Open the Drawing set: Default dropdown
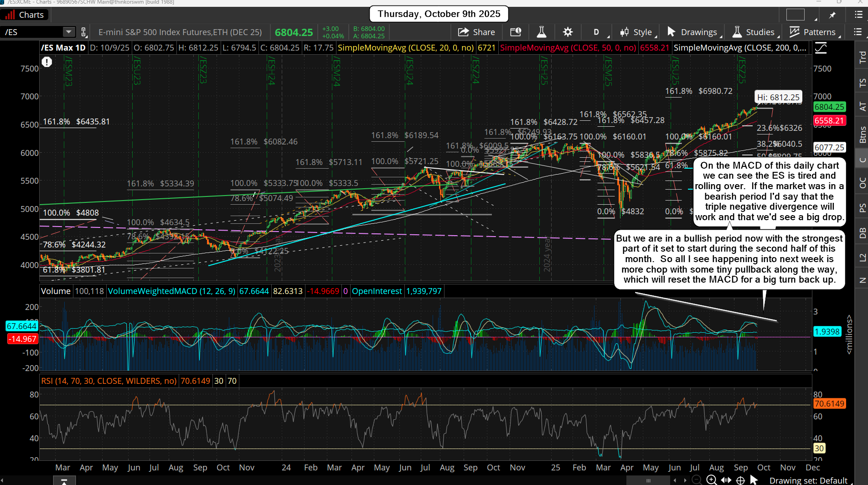Viewport: 868px width, 485px height. click(808, 480)
